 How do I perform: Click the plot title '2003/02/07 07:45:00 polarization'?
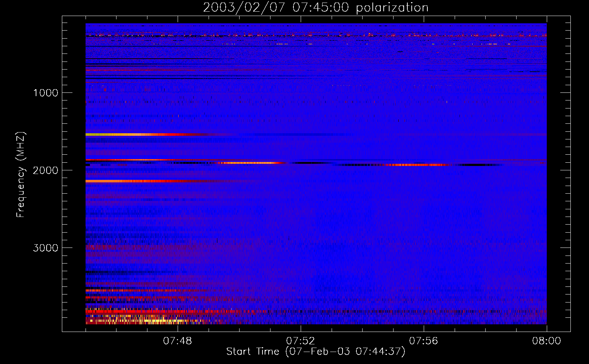tap(316, 8)
